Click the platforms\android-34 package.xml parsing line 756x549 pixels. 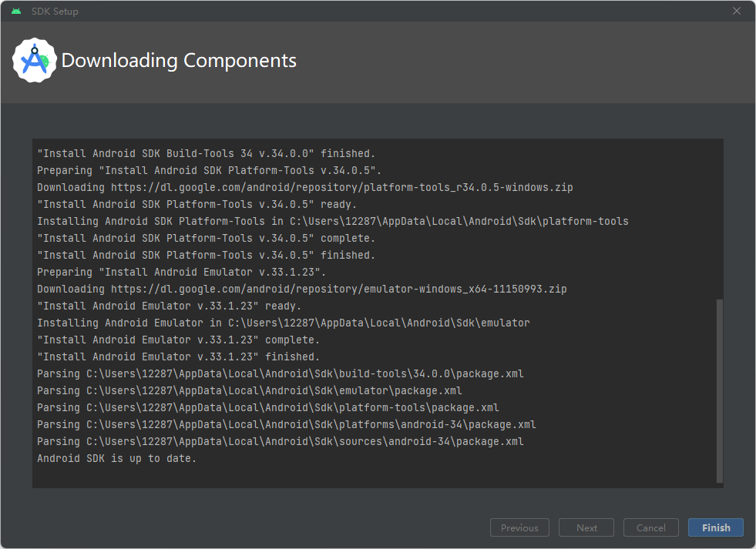pos(287,425)
